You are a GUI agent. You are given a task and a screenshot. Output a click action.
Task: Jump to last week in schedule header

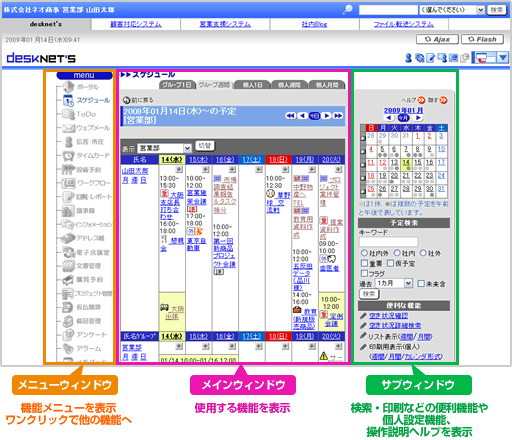(290, 116)
